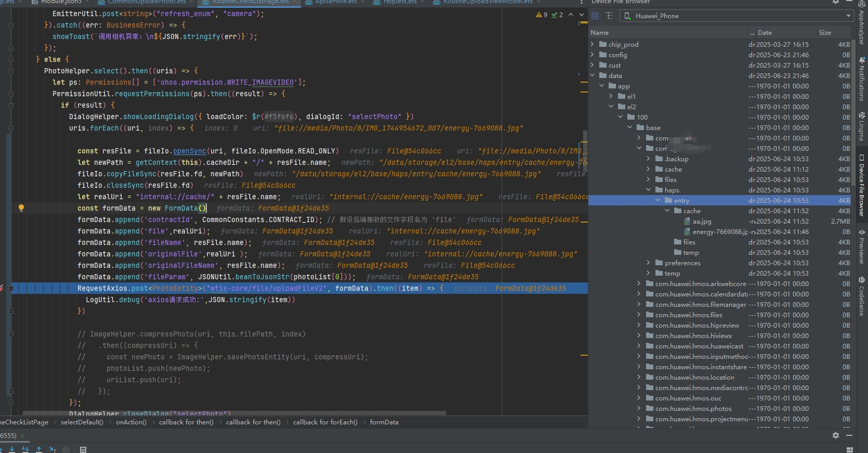Image resolution: width=868 pixels, height=453 pixels.
Task: Switch file browser to tree view
Action: [609, 16]
